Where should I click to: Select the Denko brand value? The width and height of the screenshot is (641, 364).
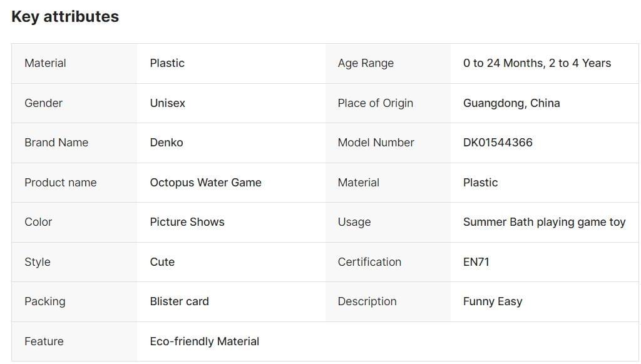pyautogui.click(x=167, y=143)
